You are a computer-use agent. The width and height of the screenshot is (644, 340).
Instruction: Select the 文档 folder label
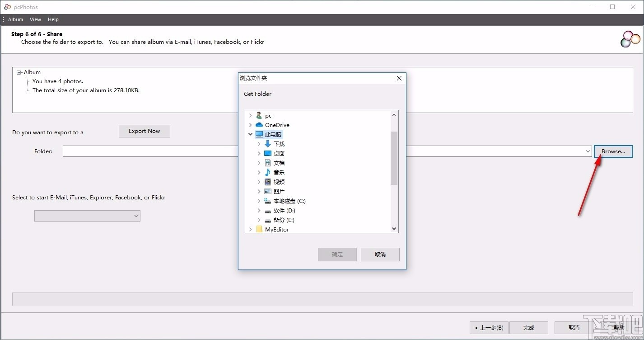pos(279,163)
